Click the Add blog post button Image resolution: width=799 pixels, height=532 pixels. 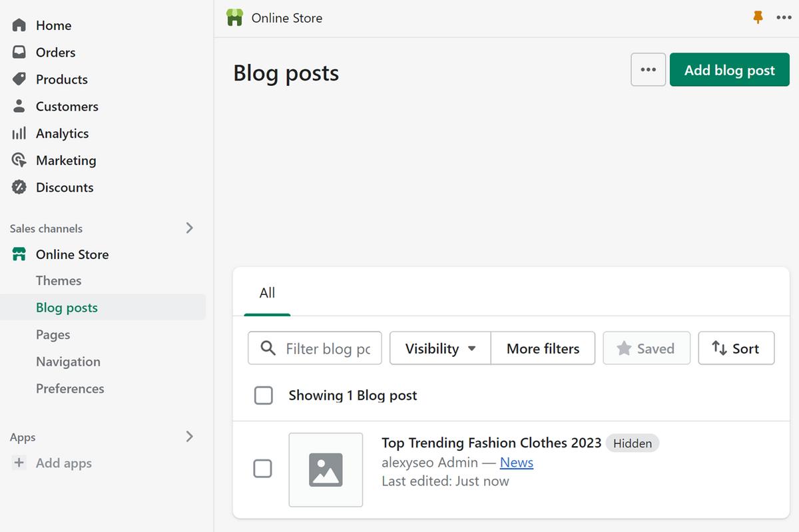click(x=729, y=69)
